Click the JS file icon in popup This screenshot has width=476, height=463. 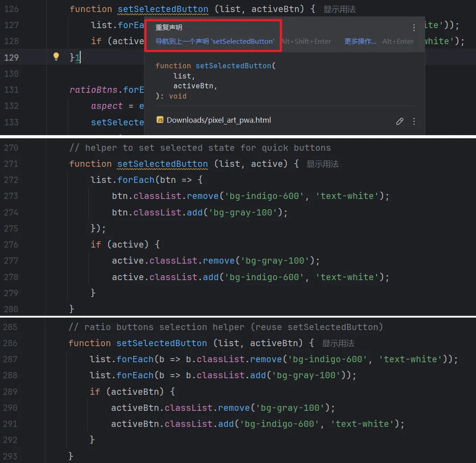[160, 120]
